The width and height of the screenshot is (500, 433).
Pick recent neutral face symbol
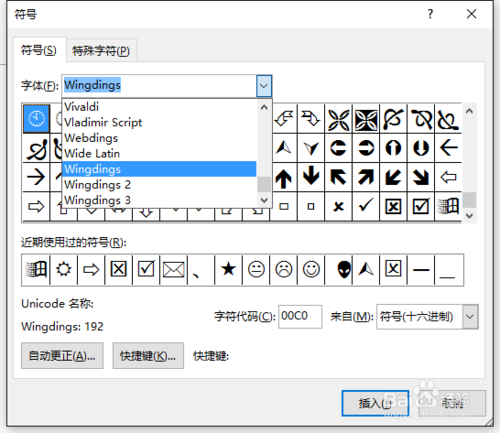[x=256, y=269]
